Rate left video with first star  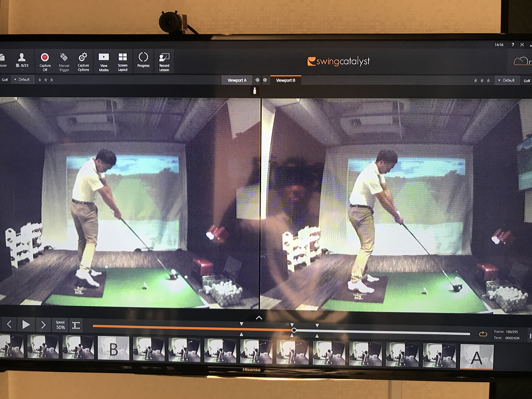tap(40, 80)
